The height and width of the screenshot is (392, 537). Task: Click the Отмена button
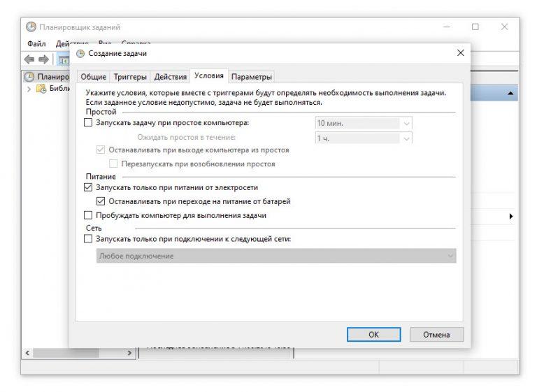pos(436,335)
